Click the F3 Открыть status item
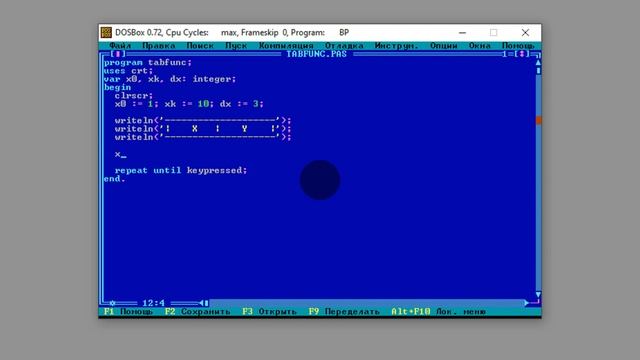Screen dimensions: 640x360 (269, 311)
